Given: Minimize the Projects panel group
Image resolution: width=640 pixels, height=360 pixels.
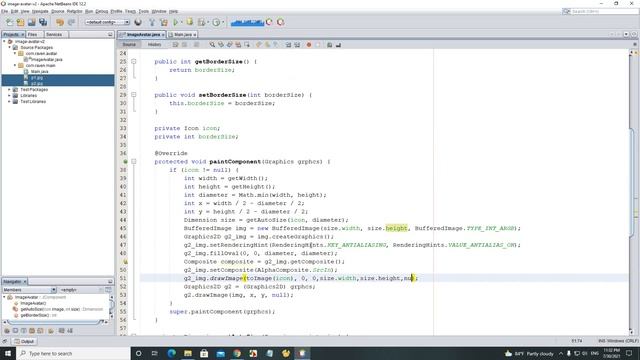Looking at the screenshot, I should point(110,35).
